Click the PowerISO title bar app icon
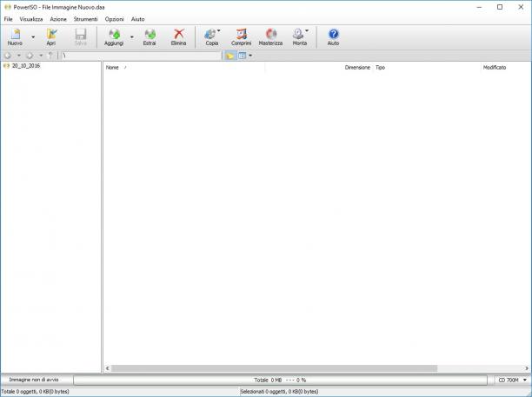Image resolution: width=532 pixels, height=397 pixels. (x=7, y=7)
